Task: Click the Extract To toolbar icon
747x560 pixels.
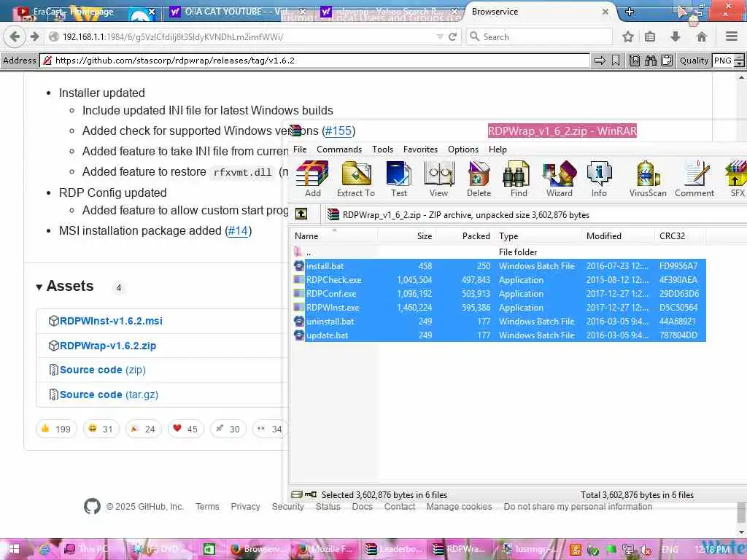Action: [356, 179]
